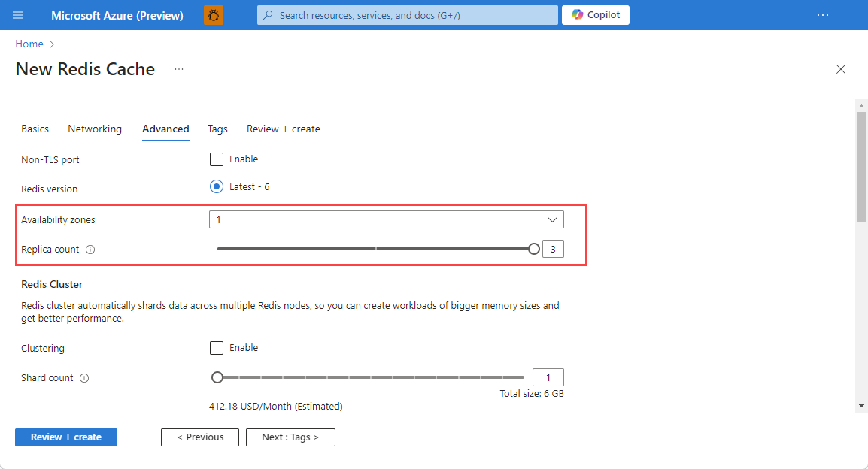This screenshot has height=469, width=868.
Task: Open Copilot assistant
Action: click(x=596, y=15)
